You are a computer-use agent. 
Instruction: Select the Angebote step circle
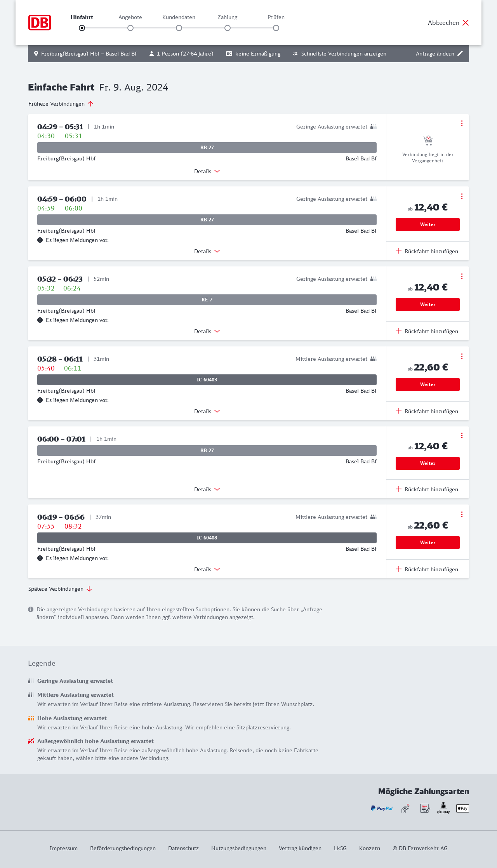coord(130,28)
